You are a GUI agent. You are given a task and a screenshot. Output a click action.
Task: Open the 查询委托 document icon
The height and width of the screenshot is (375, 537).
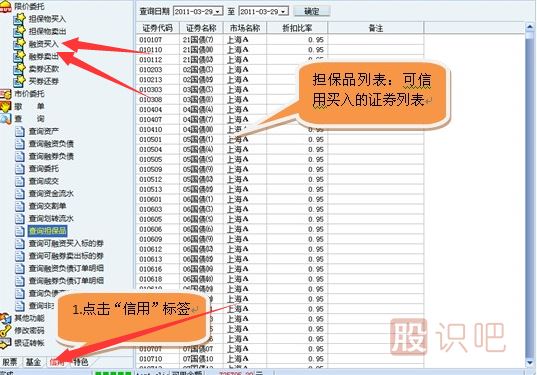coord(20,168)
